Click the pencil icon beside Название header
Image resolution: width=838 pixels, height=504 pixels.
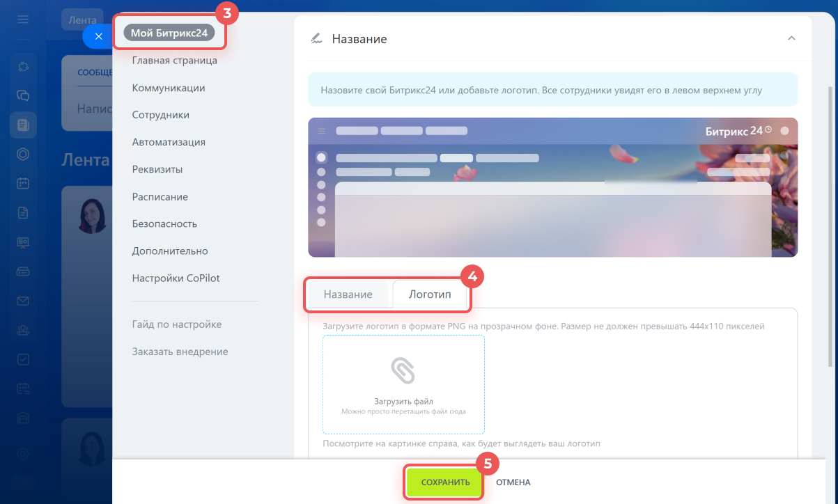[316, 38]
